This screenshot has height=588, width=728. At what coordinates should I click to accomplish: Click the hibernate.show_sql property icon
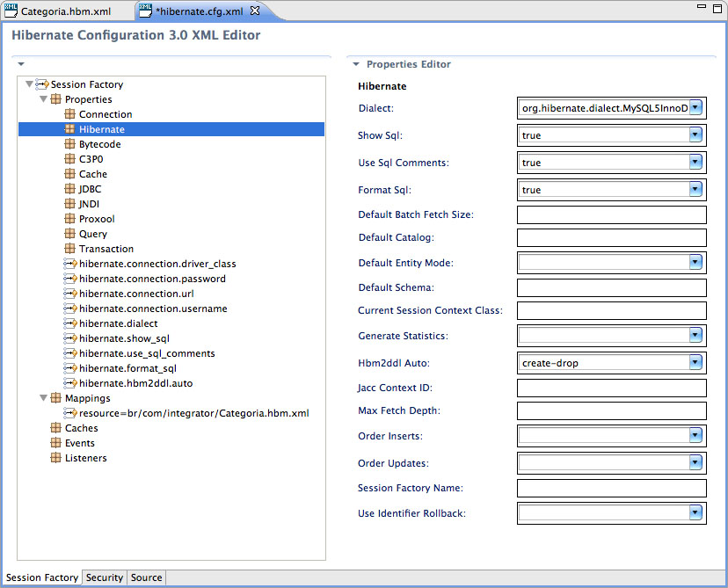tap(70, 338)
